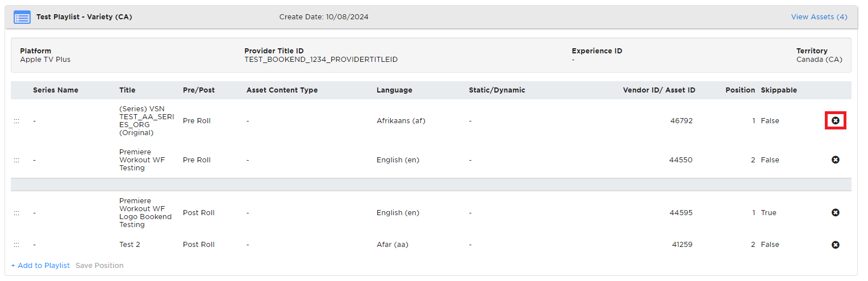This screenshot has height=281, width=868.
Task: Open View Assets (4) link
Action: (x=819, y=17)
